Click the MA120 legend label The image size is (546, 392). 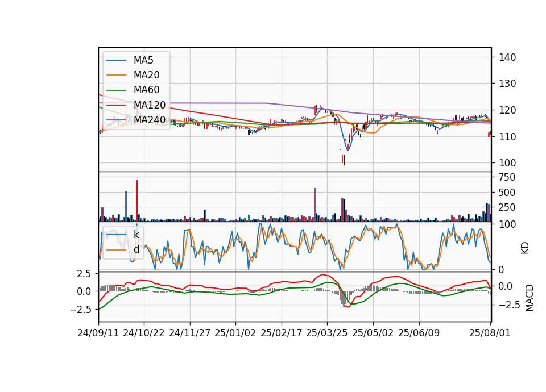150,105
